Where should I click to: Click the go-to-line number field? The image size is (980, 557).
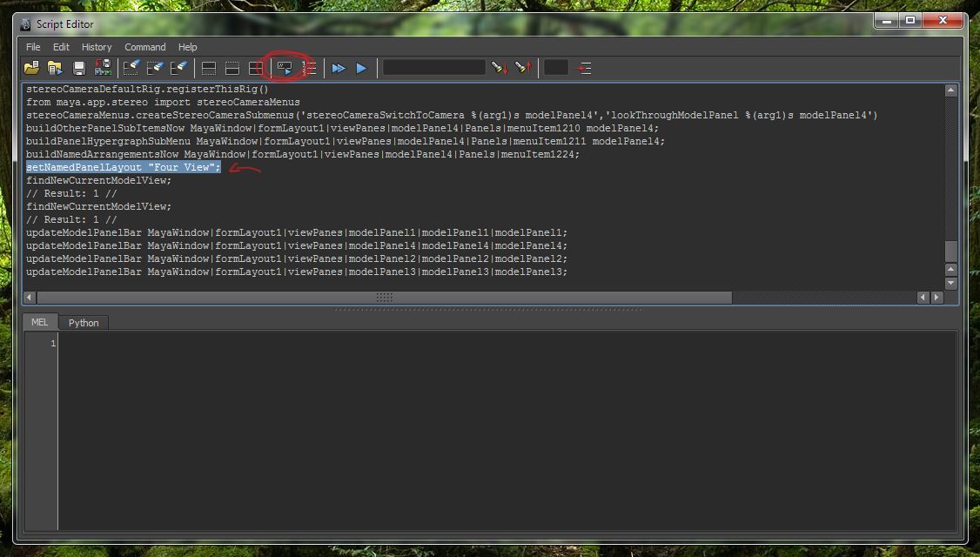[x=555, y=68]
